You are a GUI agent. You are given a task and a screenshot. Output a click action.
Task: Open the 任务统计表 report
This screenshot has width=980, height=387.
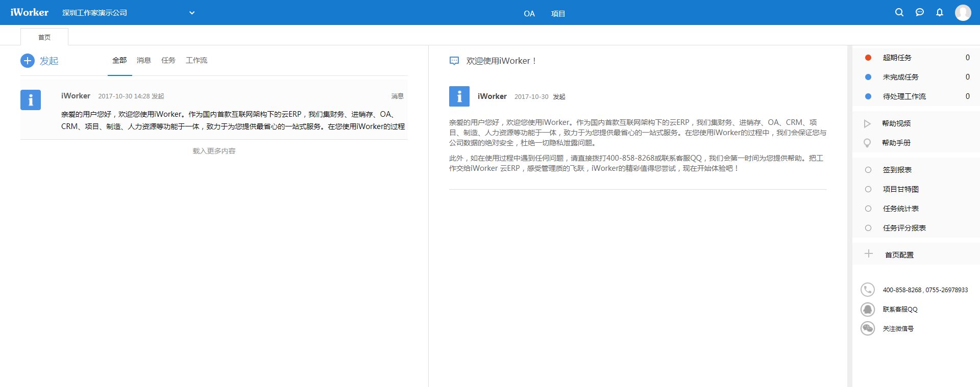click(x=901, y=209)
